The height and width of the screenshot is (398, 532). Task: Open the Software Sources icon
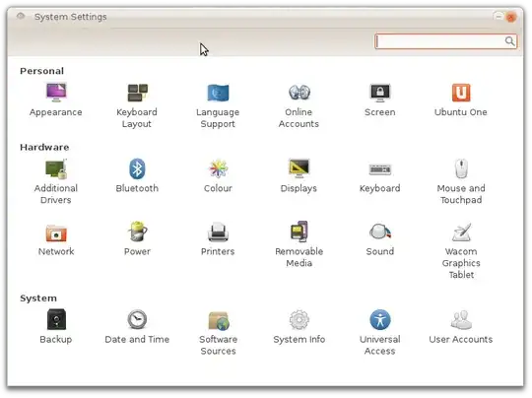pyautogui.click(x=219, y=320)
